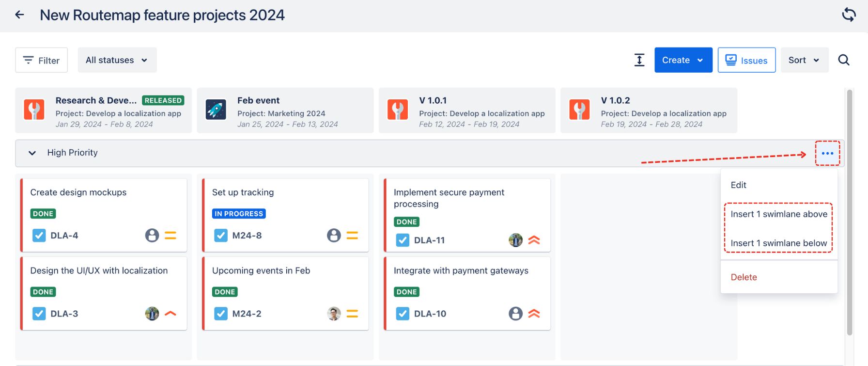
Task: Click assignee avatar on M24-2 card
Action: coord(334,314)
